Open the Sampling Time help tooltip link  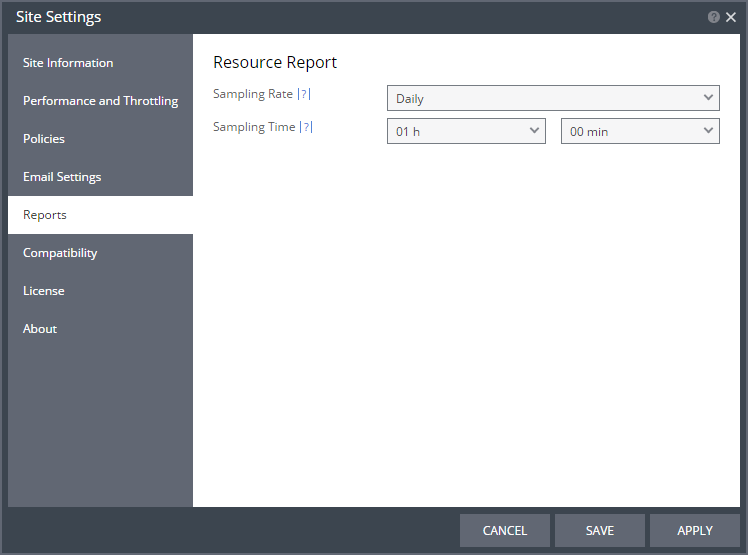[x=306, y=127]
